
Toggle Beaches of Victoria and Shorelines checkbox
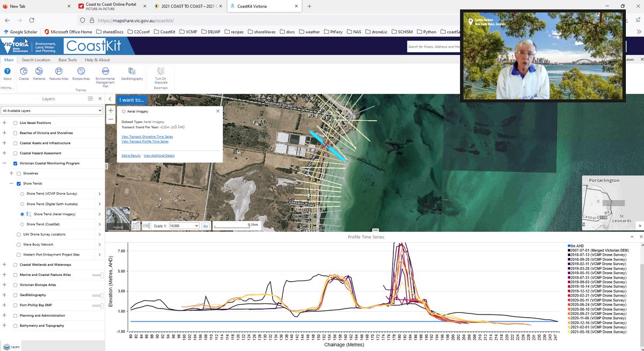tap(15, 133)
